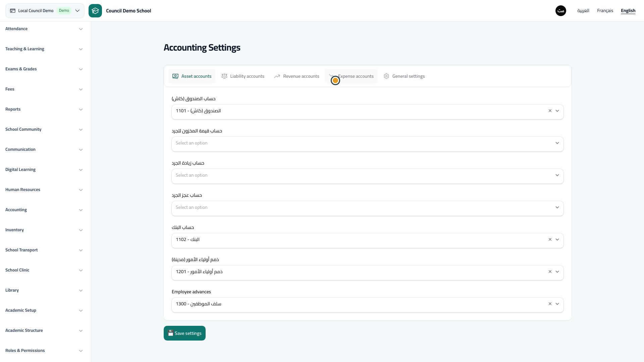Open the bank account 1102 dropdown arrow
Screen dimensions: 644x362
tap(557, 239)
